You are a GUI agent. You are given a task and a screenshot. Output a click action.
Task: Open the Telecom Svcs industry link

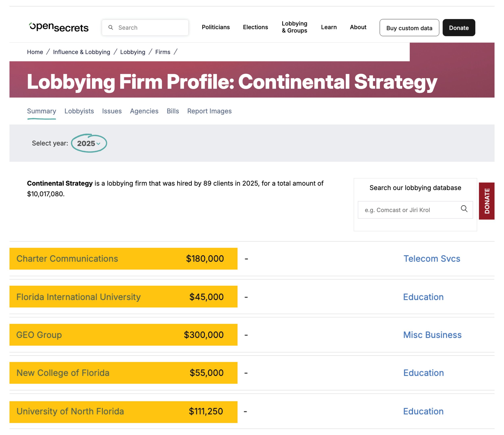coord(432,259)
